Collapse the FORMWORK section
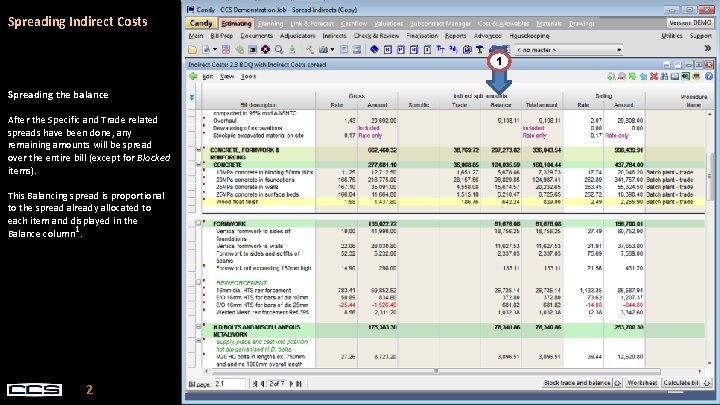Image resolution: width=720 pixels, height=405 pixels. tap(198, 223)
